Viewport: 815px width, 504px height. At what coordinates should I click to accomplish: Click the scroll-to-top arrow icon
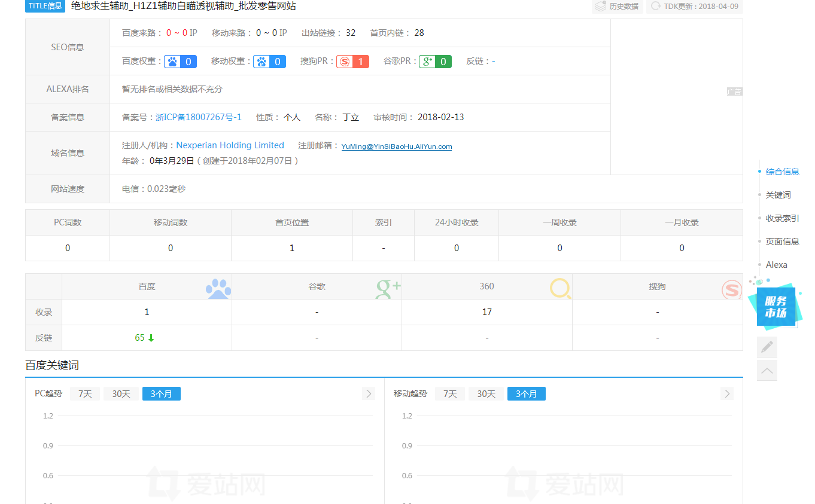point(767,370)
